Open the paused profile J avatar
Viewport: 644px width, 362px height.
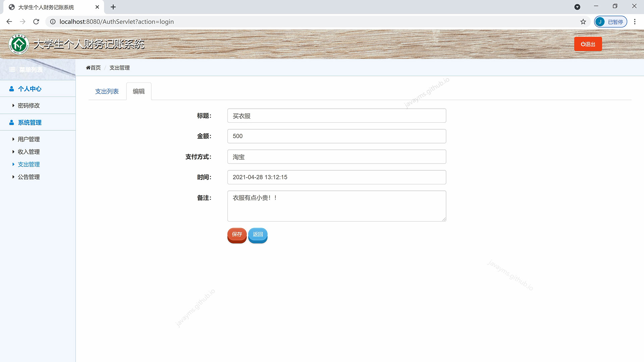pyautogui.click(x=600, y=22)
